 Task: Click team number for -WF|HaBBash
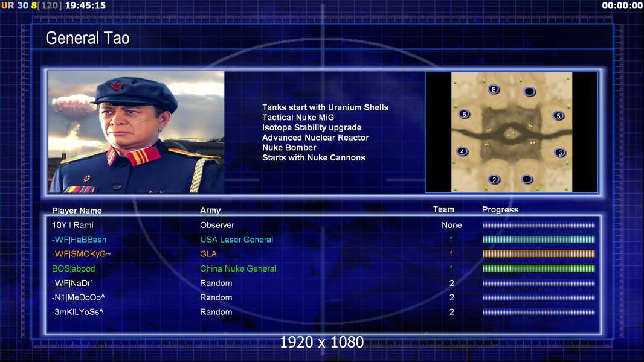(x=451, y=240)
